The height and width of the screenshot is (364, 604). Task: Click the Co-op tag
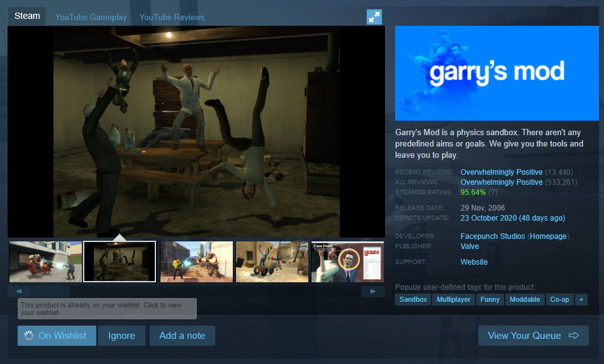pos(559,299)
